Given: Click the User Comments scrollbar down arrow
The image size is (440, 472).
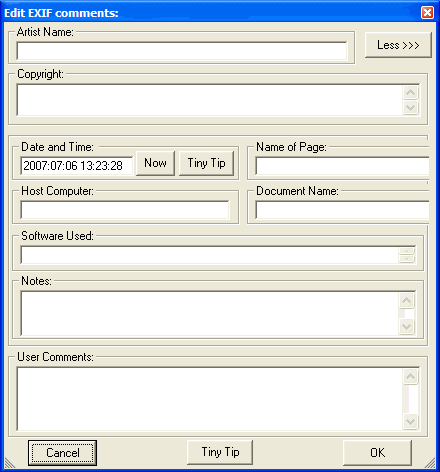Looking at the screenshot, I should click(411, 421).
